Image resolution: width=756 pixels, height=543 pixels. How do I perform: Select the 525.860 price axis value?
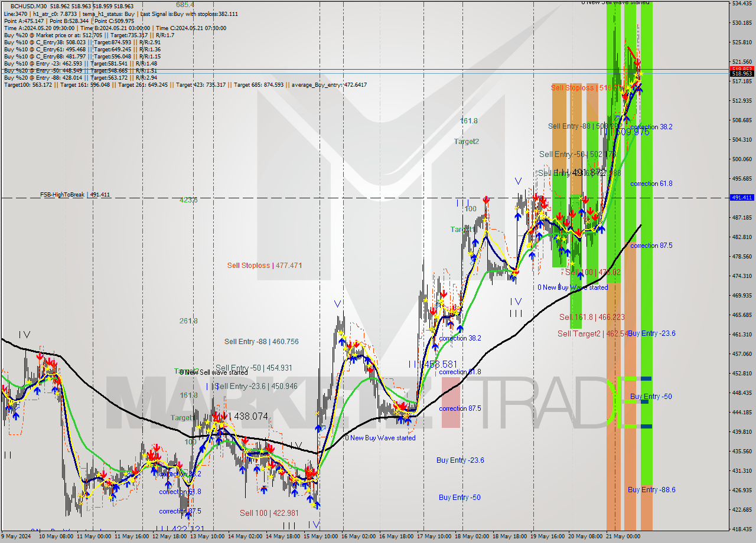pos(742,42)
